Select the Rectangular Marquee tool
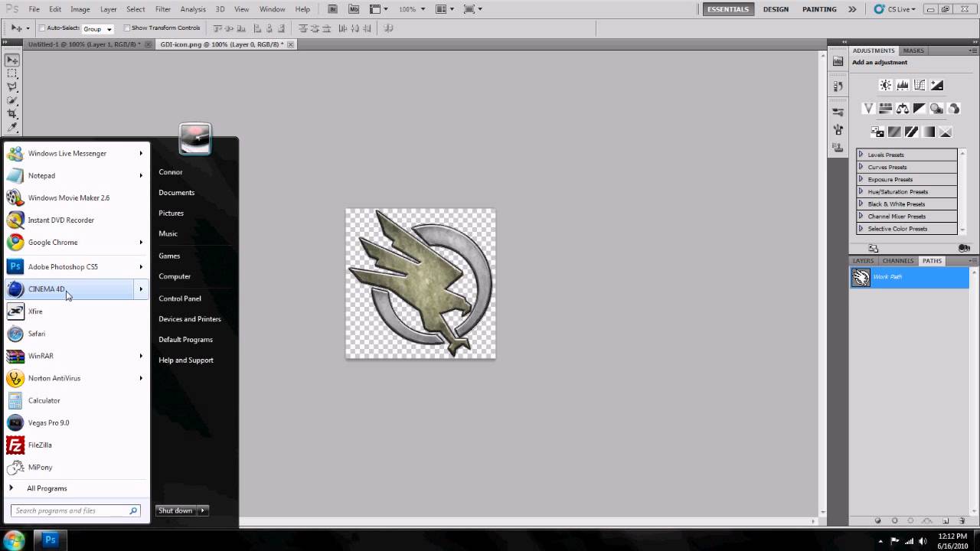The image size is (980, 551). click(x=12, y=74)
